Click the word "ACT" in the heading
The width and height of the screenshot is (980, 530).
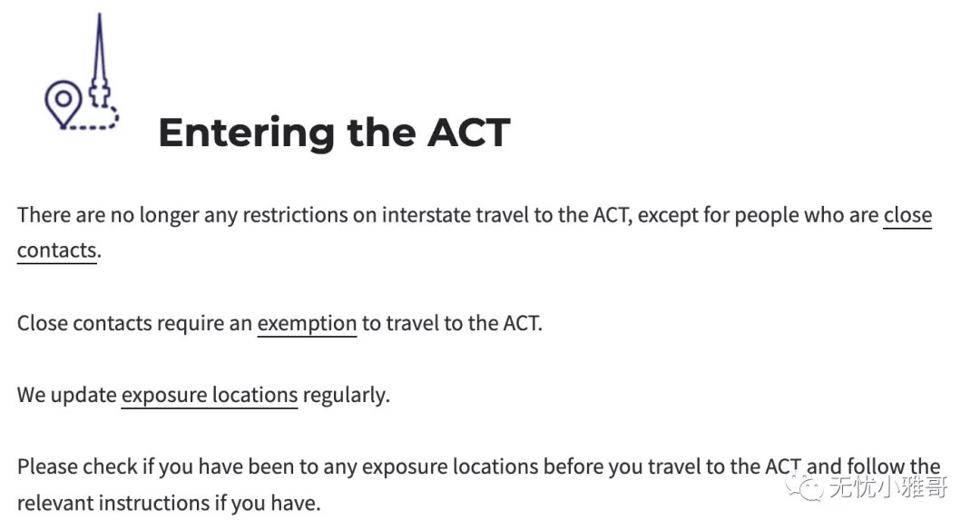tap(469, 132)
